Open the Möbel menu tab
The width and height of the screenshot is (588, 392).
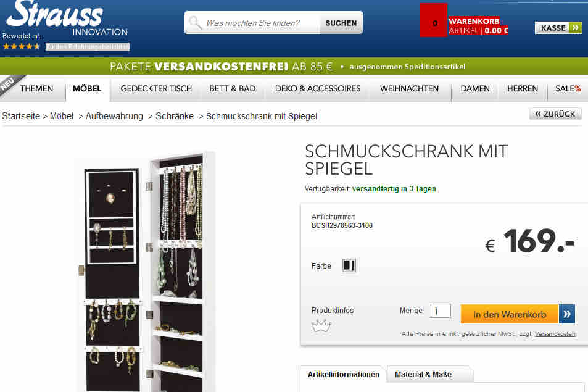88,88
